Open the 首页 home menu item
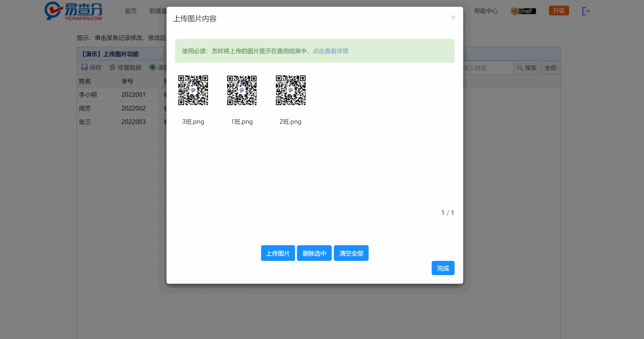This screenshot has height=339, width=644. 131,11
